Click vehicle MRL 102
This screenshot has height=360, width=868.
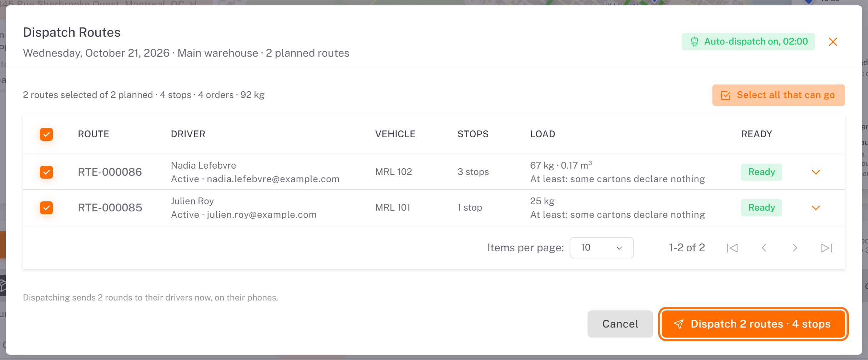(x=394, y=172)
